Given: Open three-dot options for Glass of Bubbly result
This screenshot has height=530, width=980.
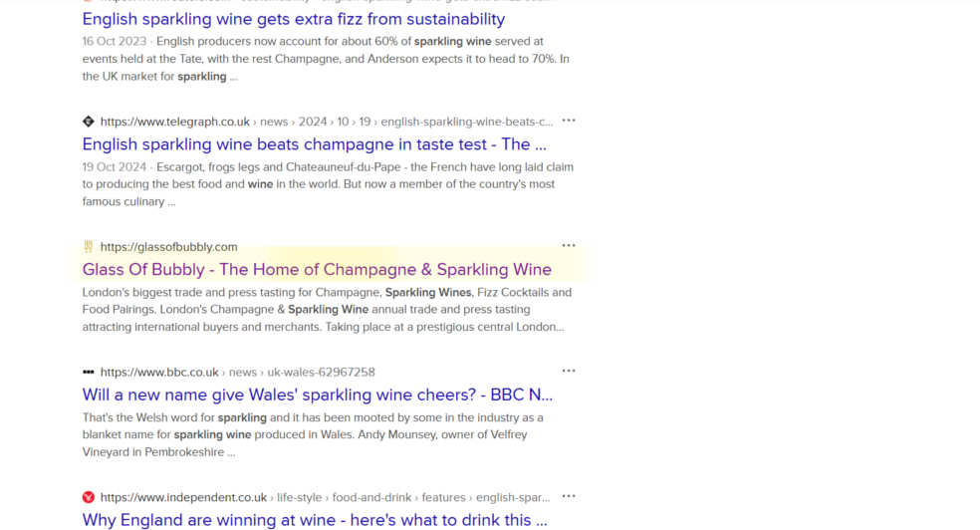Looking at the screenshot, I should coord(569,246).
